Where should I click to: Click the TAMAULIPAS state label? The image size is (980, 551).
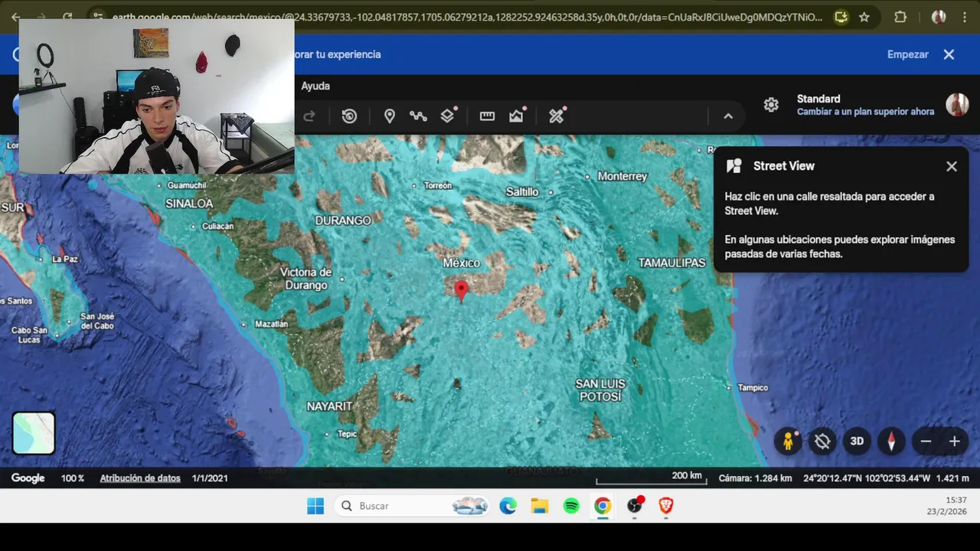click(x=671, y=262)
